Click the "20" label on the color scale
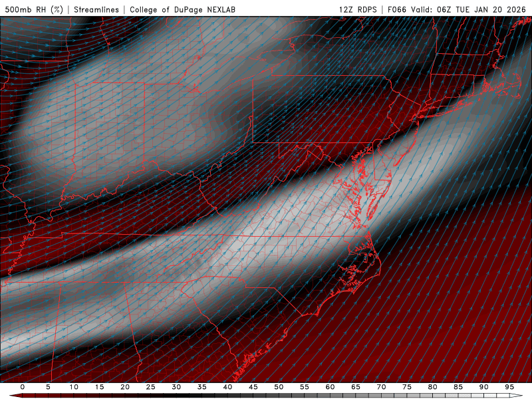Viewport: 532px width, 399px height. 125,387
